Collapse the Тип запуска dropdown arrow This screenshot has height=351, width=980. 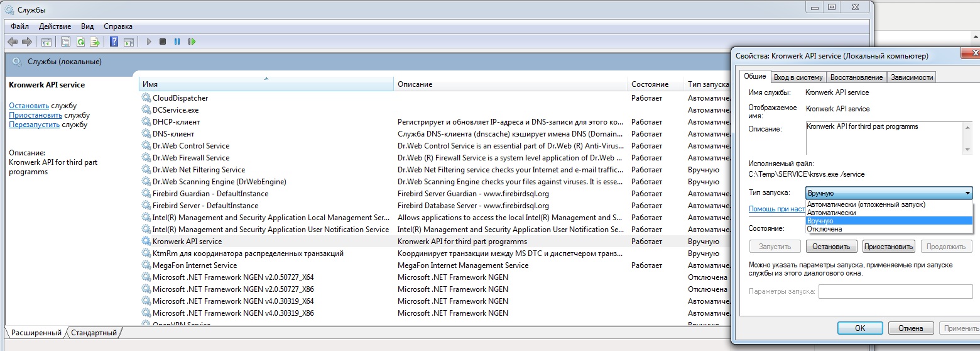tap(967, 193)
